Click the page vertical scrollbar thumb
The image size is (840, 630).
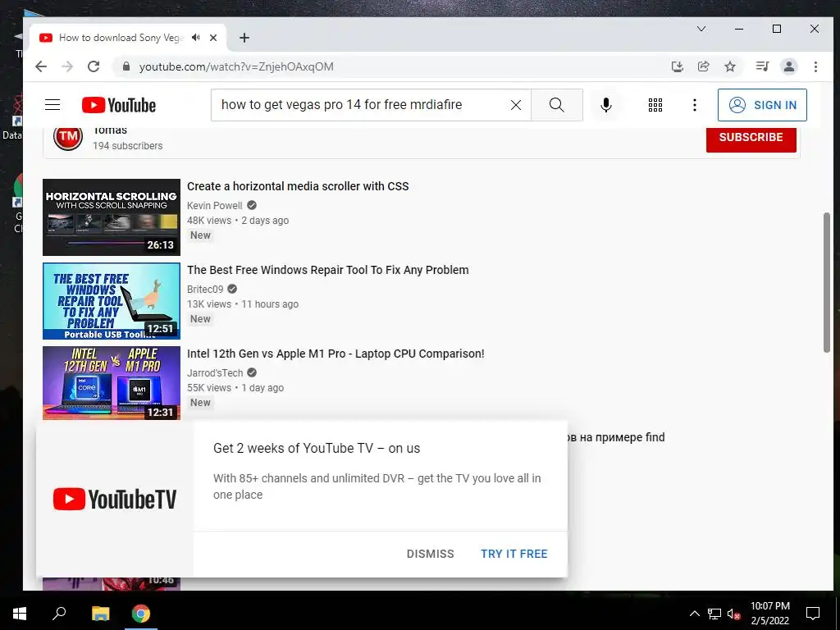[827, 282]
